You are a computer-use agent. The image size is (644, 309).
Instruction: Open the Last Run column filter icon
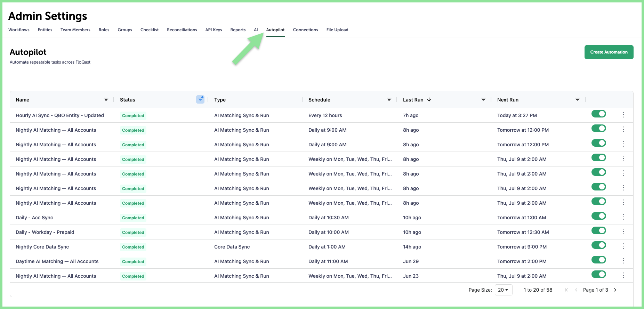click(x=483, y=99)
